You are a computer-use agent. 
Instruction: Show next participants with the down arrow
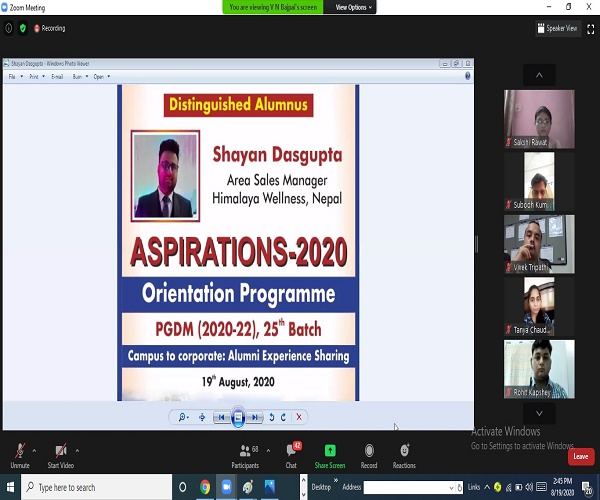tap(539, 413)
